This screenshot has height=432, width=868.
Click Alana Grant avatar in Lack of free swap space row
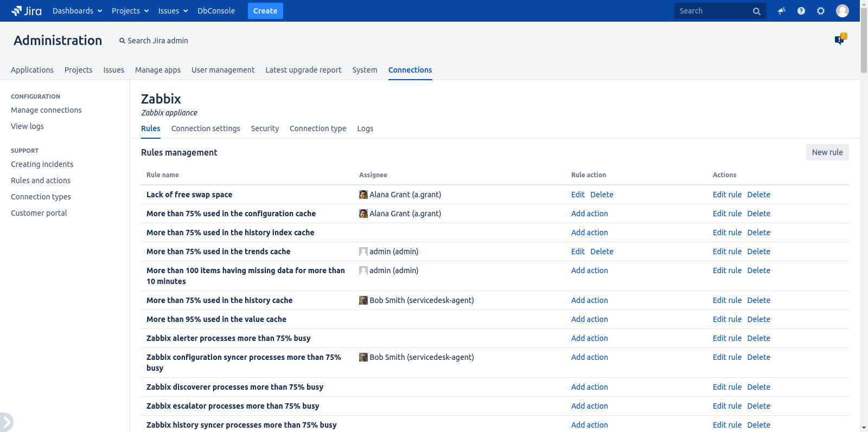tap(363, 195)
